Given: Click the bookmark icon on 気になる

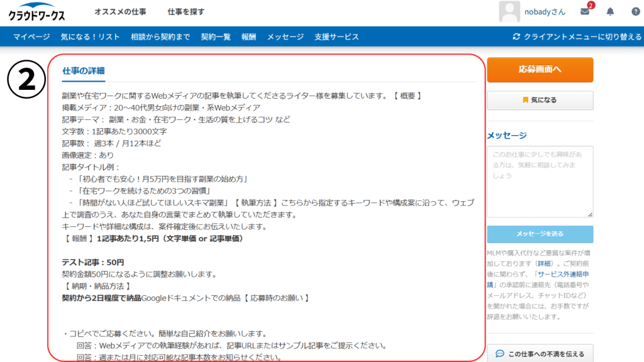Looking at the screenshot, I should [x=525, y=100].
